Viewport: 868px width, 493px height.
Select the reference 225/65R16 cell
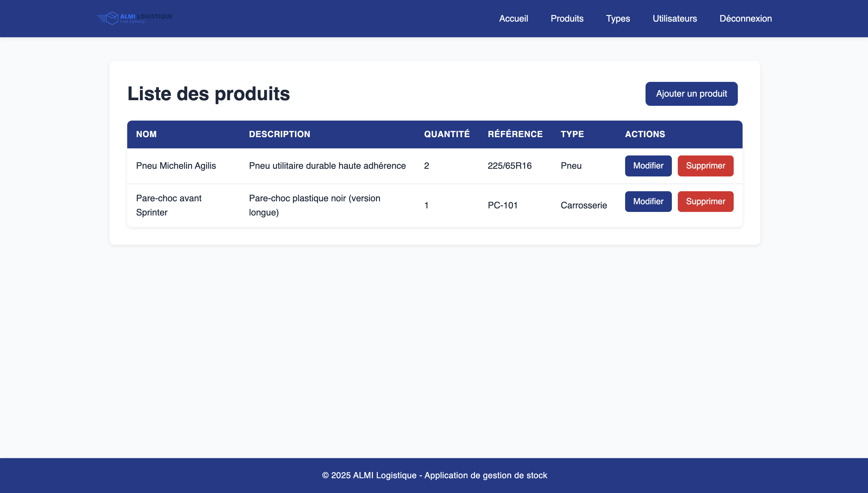[x=509, y=166]
